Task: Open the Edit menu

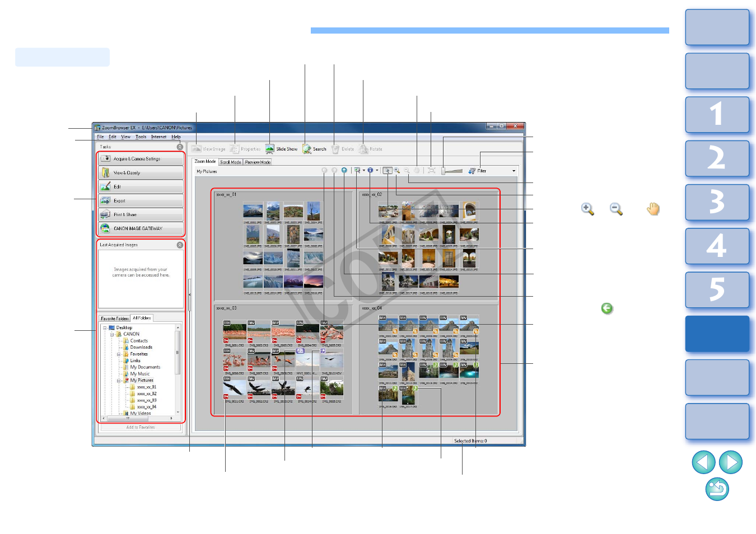Action: tap(113, 137)
